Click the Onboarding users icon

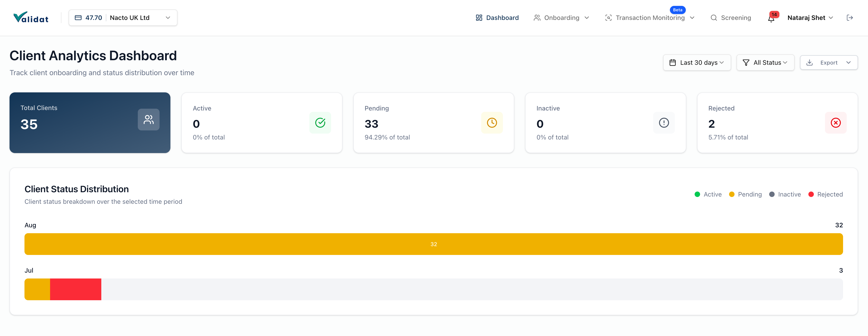coord(537,18)
